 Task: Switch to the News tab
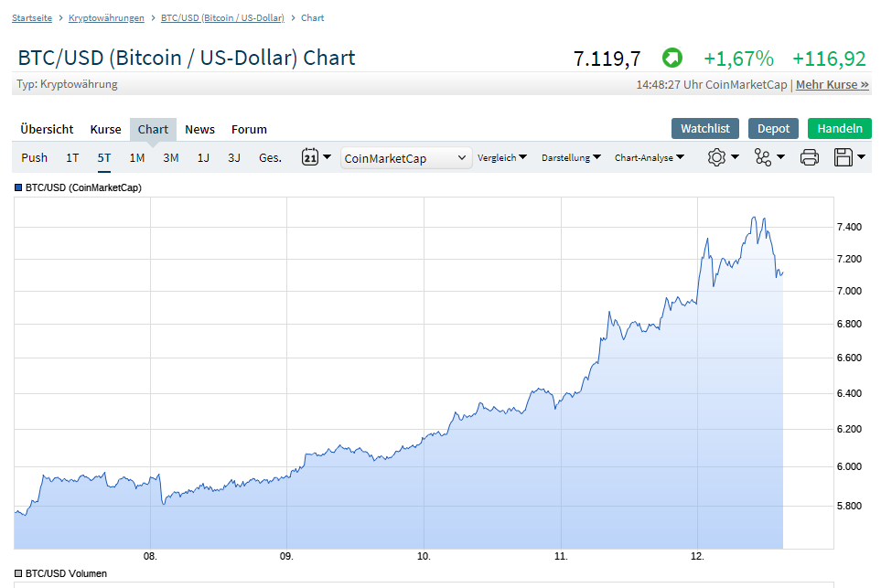pos(199,129)
